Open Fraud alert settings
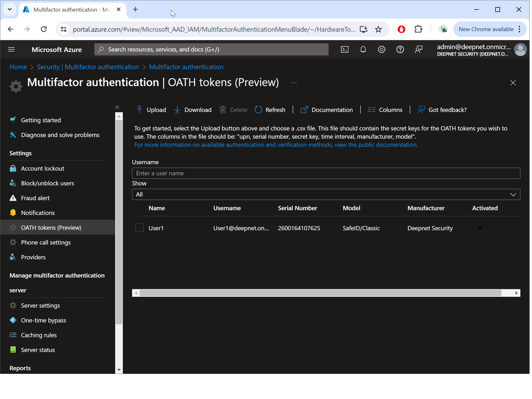Screen dimensions: 532x399 (35, 198)
